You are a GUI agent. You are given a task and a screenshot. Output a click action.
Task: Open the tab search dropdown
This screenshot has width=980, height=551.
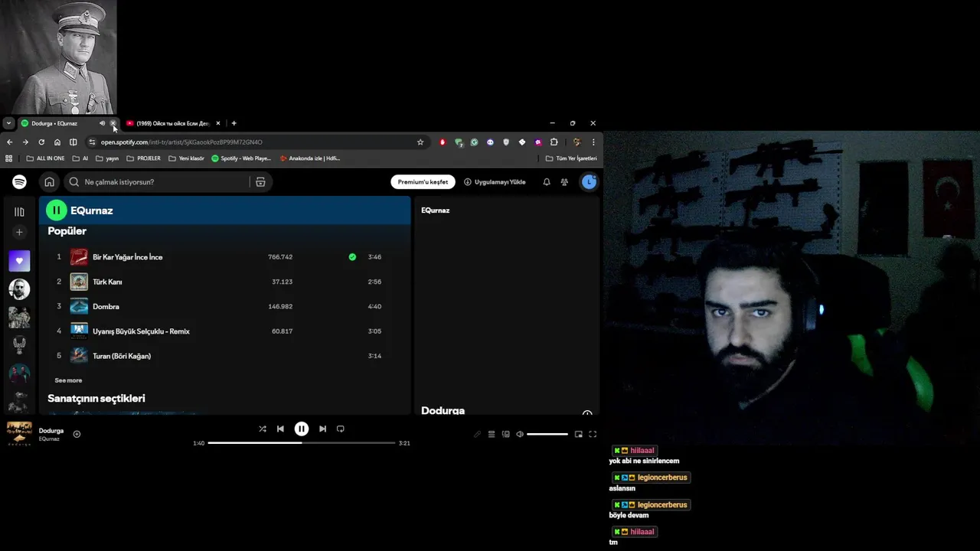8,123
